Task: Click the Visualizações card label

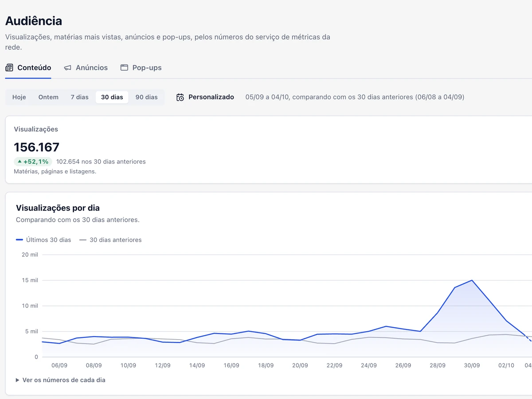Action: pyautogui.click(x=36, y=129)
